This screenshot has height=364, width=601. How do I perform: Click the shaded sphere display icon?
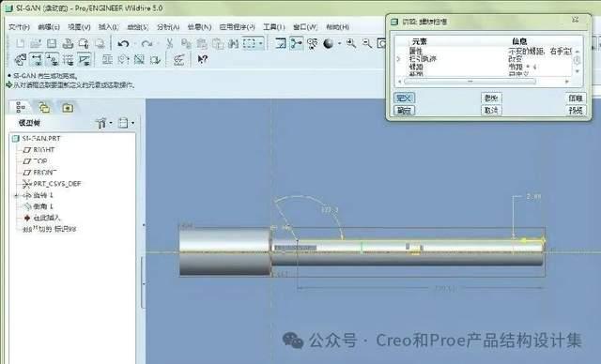pyautogui.click(x=328, y=44)
